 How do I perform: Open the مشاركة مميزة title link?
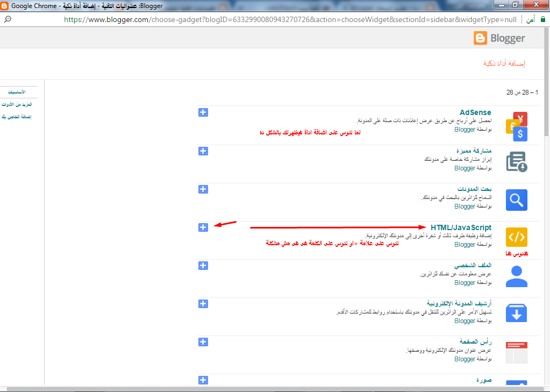(x=474, y=151)
